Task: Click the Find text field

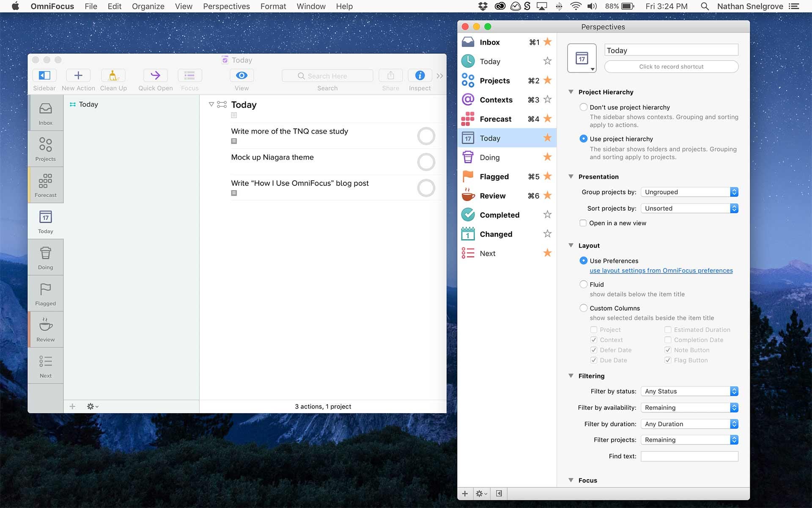Action: (689, 456)
